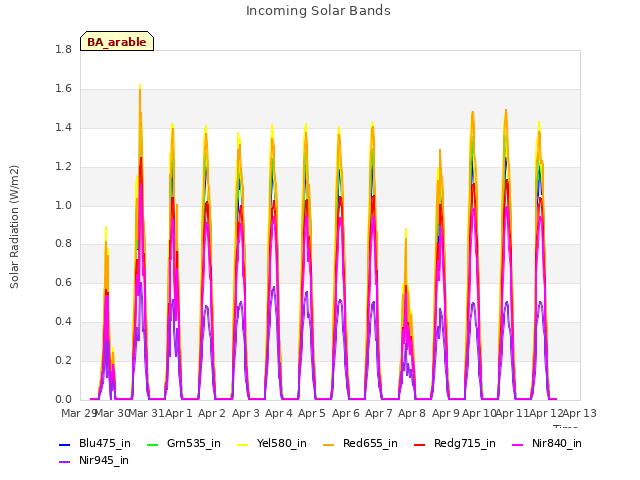Click the 0.0 y-axis tick label
The height and width of the screenshot is (480, 640).
point(63,399)
